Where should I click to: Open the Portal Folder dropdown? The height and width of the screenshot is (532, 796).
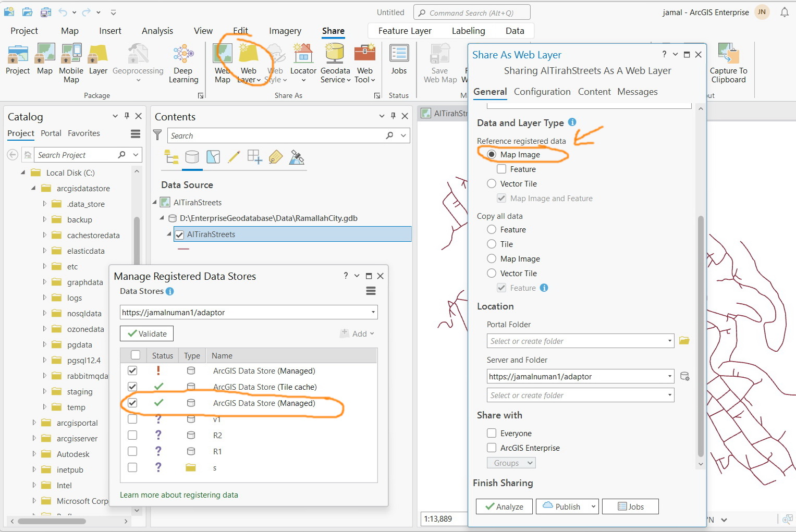coord(670,341)
